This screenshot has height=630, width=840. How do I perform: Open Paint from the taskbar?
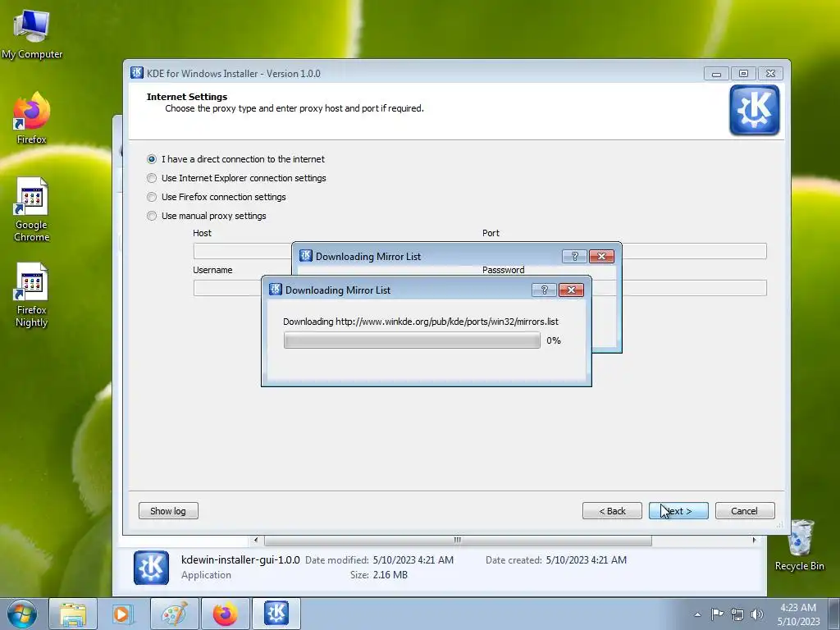pyautogui.click(x=175, y=614)
